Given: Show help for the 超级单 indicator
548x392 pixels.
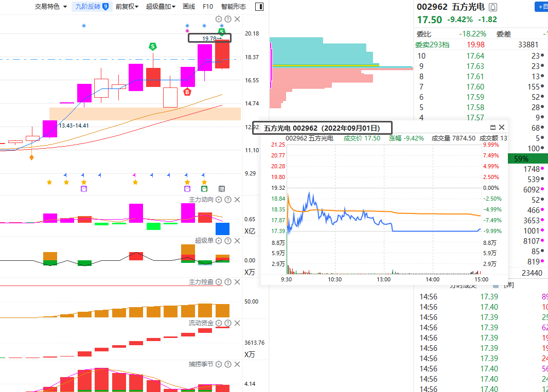Looking at the screenshot, I should pyautogui.click(x=228, y=241).
